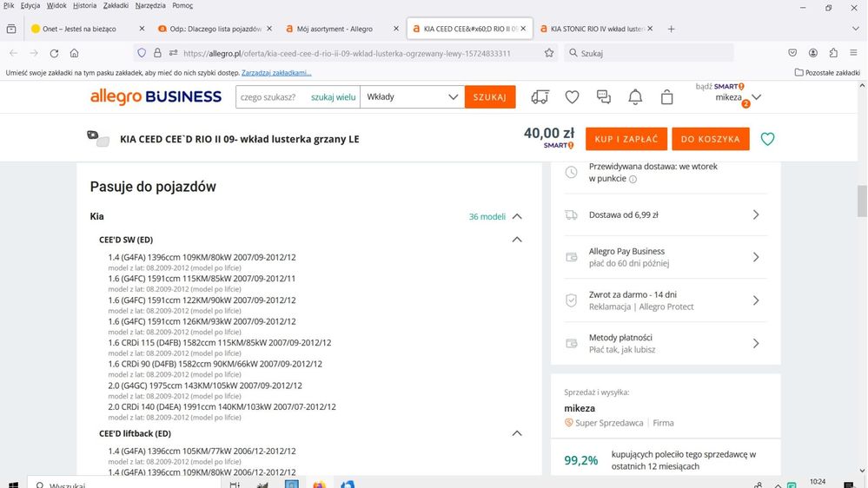Select '2.0 CRDi 140 (D4EA) 1991ccm' row
Image resolution: width=868 pixels, height=488 pixels.
[222, 406]
